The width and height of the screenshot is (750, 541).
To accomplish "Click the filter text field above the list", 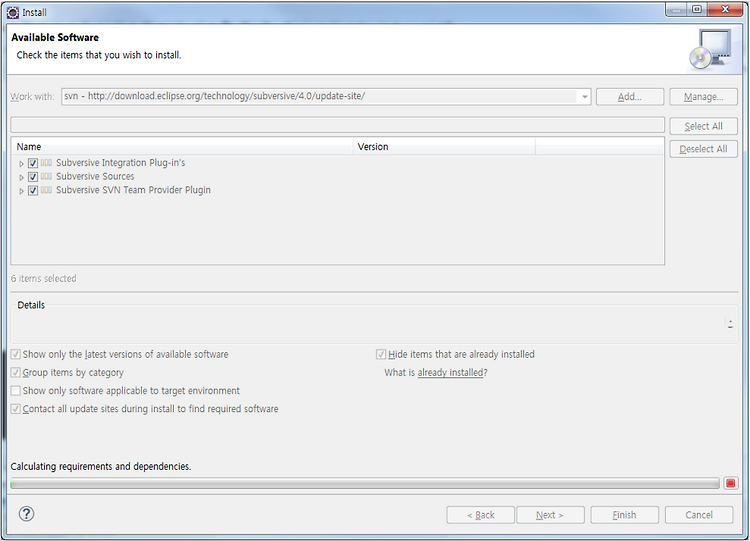I will pyautogui.click(x=337, y=125).
